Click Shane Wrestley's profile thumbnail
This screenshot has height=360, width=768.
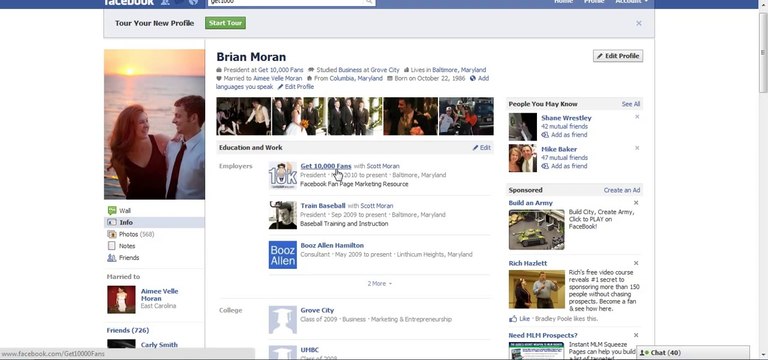click(523, 127)
